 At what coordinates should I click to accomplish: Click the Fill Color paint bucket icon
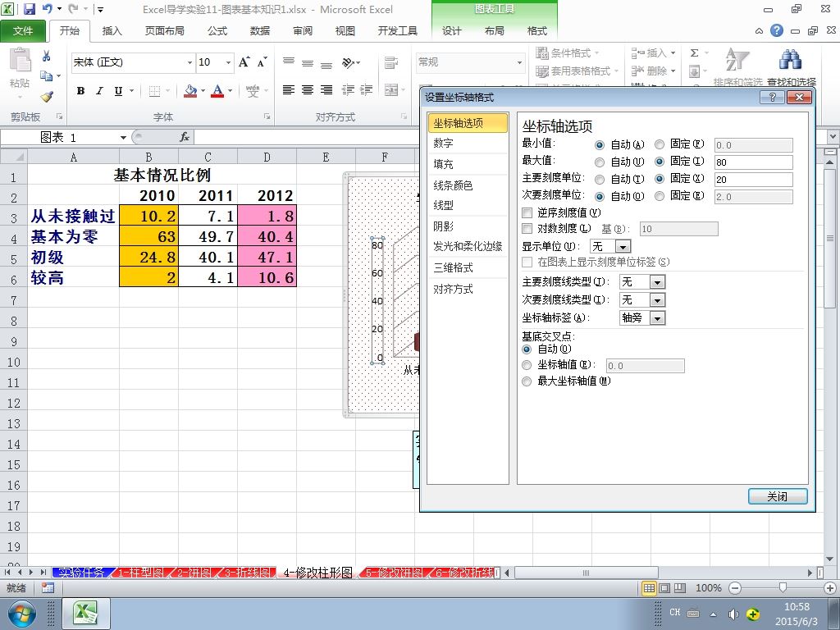[x=190, y=91]
